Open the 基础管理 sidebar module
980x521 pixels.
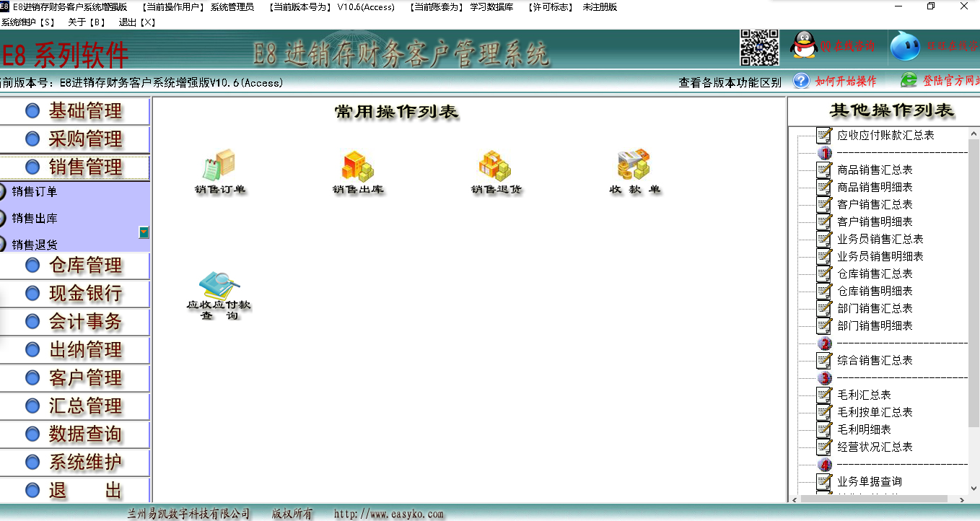pos(74,111)
